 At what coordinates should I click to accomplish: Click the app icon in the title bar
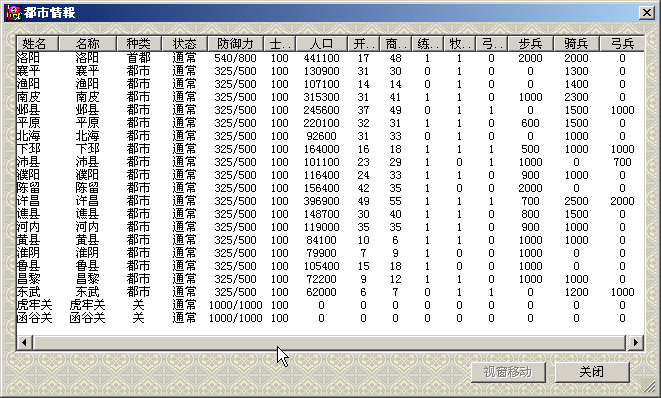[x=13, y=13]
